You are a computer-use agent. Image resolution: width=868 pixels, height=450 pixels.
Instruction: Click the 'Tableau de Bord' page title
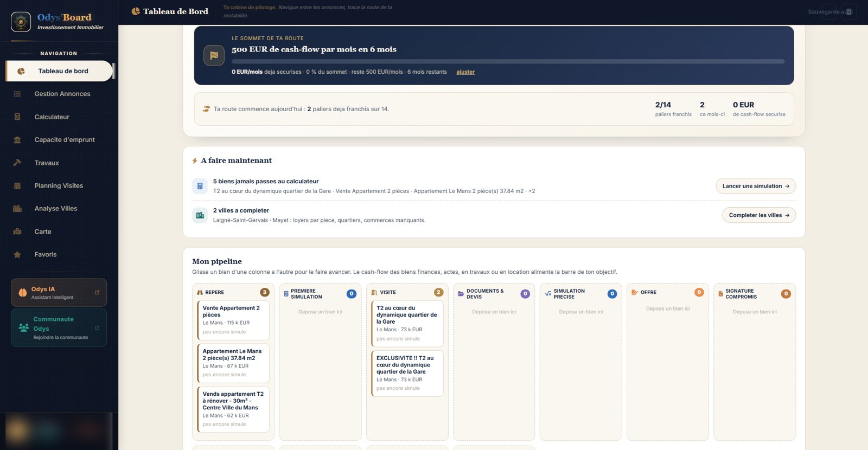(x=176, y=11)
